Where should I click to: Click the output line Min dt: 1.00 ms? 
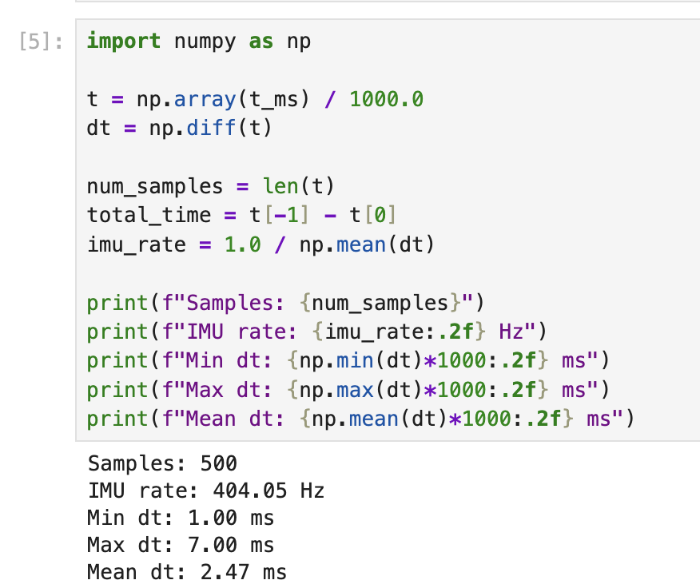tap(181, 518)
